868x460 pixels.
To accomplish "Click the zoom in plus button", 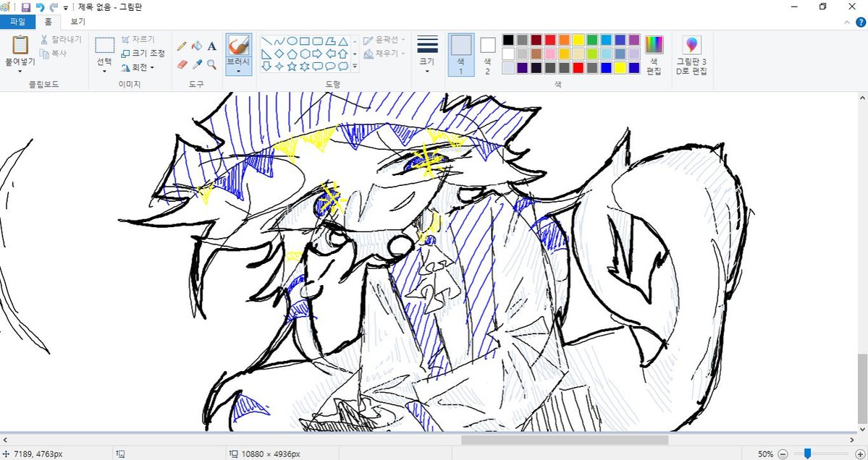I will click(860, 454).
